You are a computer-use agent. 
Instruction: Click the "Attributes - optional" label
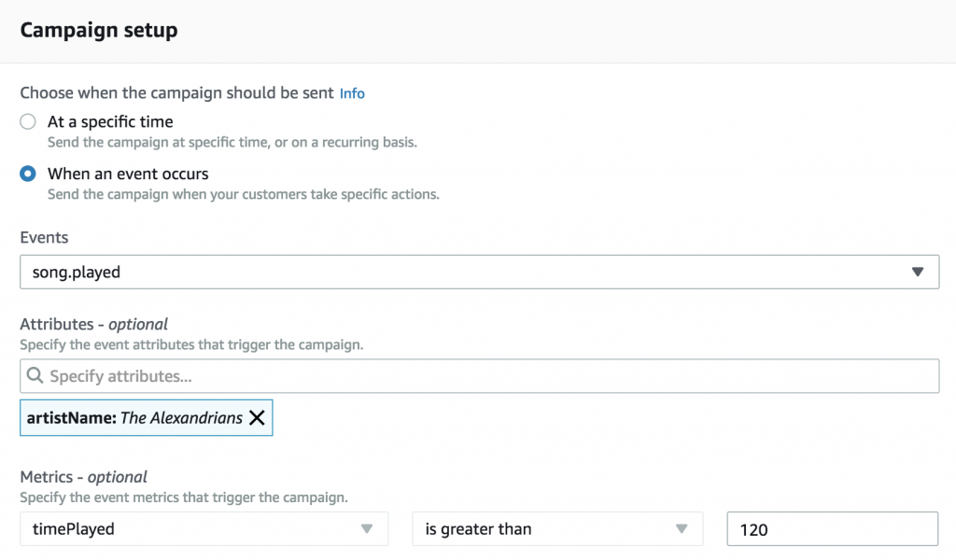[x=93, y=325]
